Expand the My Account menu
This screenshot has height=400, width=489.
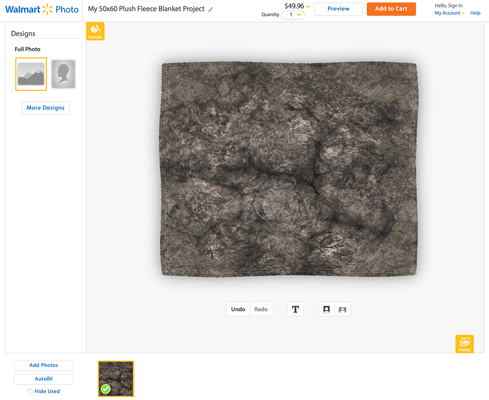(x=449, y=13)
